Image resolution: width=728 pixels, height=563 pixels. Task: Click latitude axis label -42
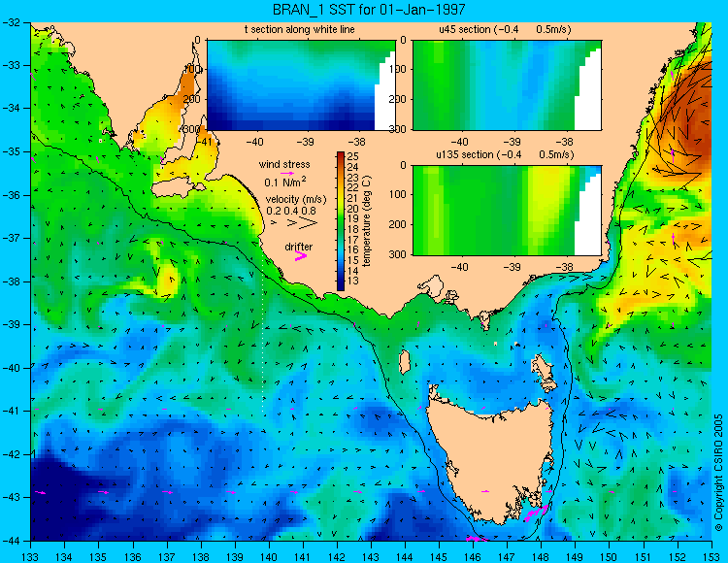11,454
